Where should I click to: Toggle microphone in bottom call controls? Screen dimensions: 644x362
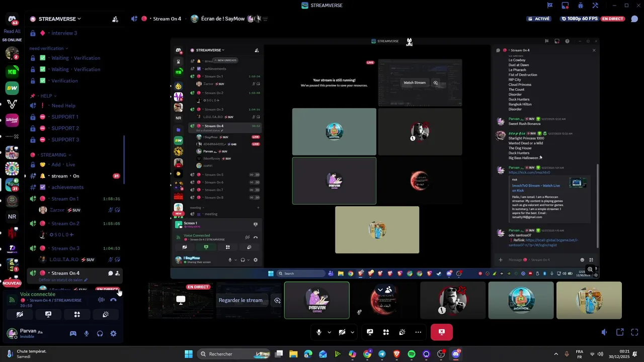point(318,332)
